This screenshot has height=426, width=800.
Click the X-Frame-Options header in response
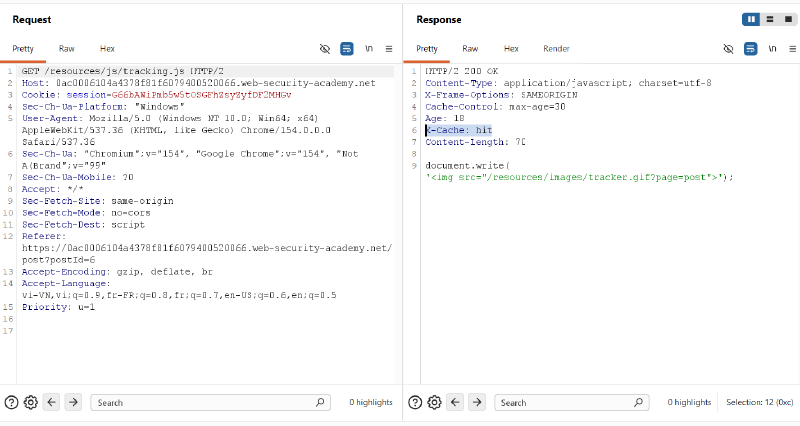pyautogui.click(x=502, y=95)
